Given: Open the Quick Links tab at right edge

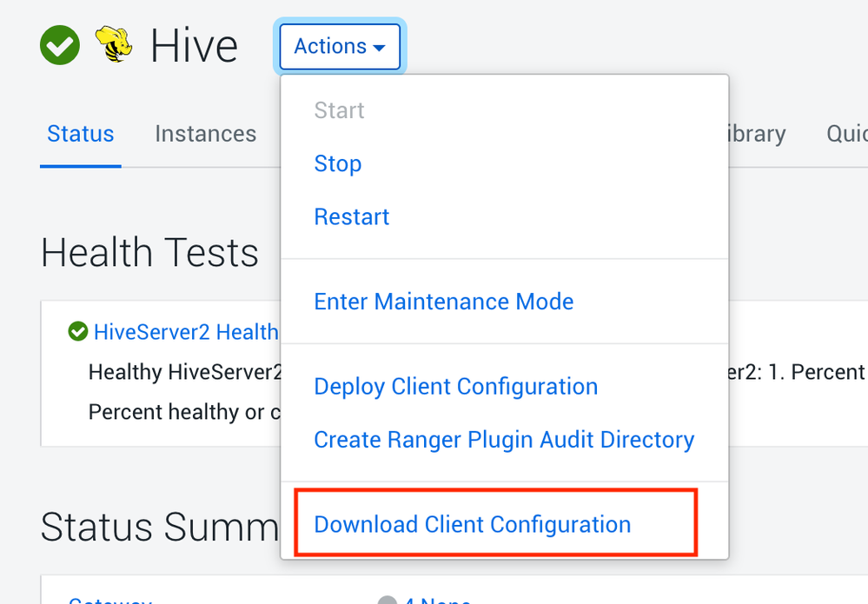Looking at the screenshot, I should 847,134.
